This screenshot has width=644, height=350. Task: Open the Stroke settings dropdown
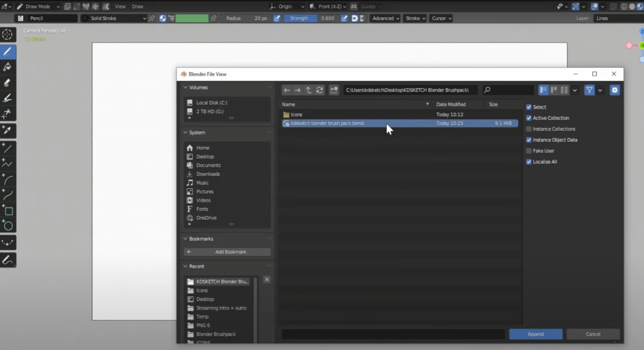click(x=415, y=18)
